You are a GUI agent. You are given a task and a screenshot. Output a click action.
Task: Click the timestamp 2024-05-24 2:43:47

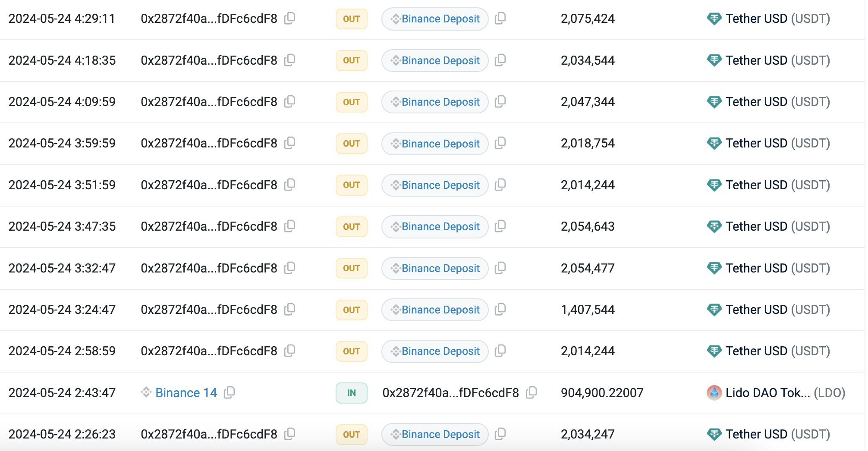pyautogui.click(x=62, y=393)
